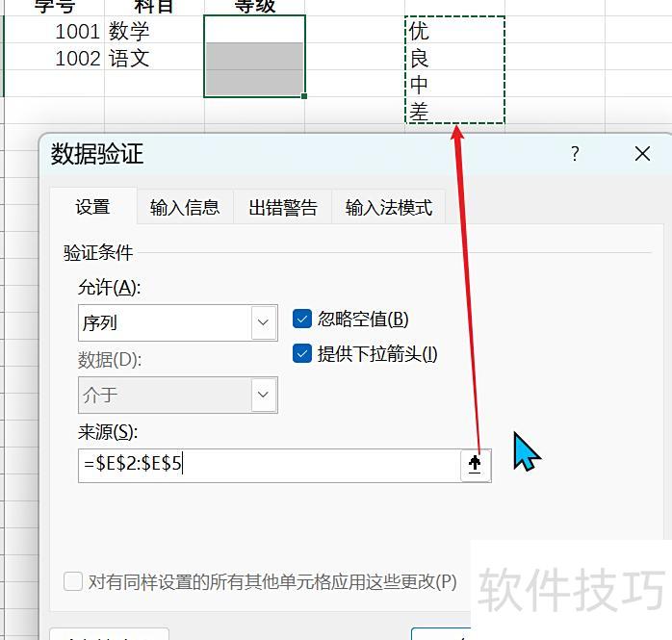Enable 对有同样设置的所有其他单元格应用这些更改 checkbox
Viewport: 672px width, 640px height.
[73, 581]
